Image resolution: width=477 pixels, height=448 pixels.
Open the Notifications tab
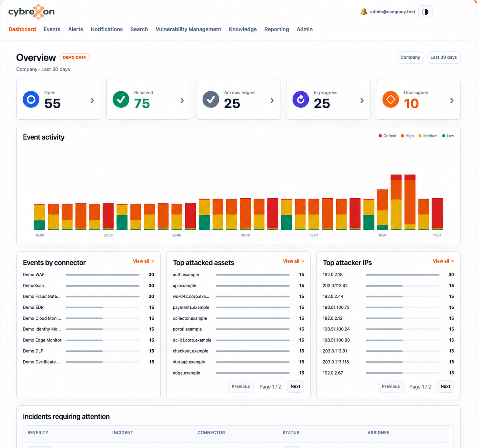tap(107, 29)
